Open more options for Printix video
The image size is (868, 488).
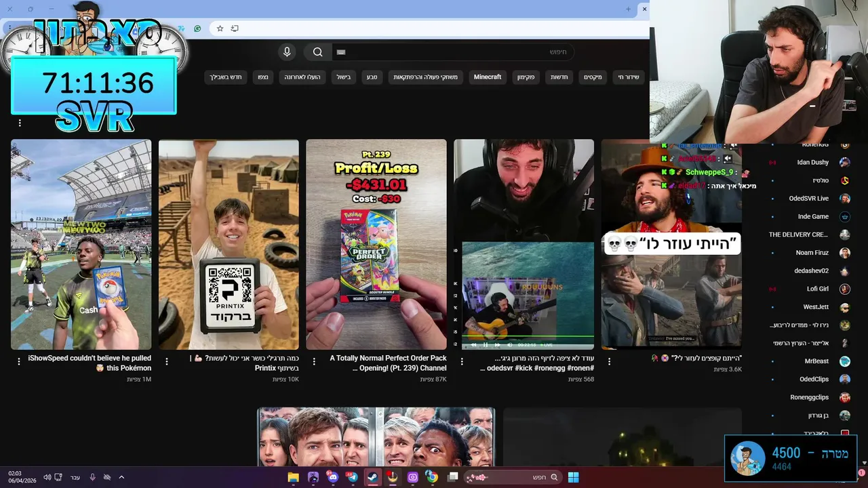[166, 362]
